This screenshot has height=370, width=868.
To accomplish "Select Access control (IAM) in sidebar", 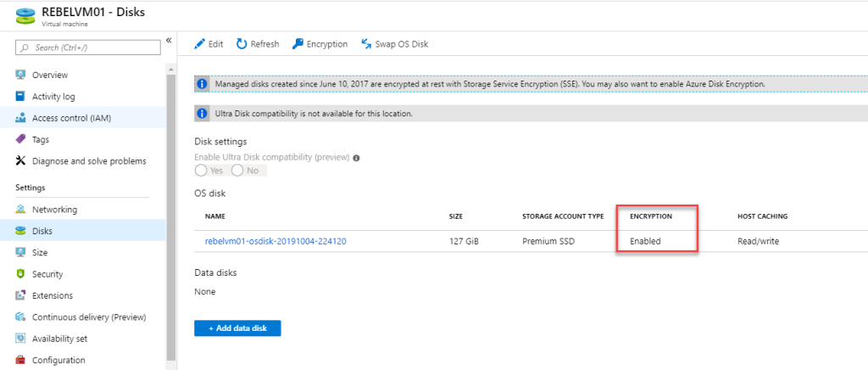I will (71, 118).
